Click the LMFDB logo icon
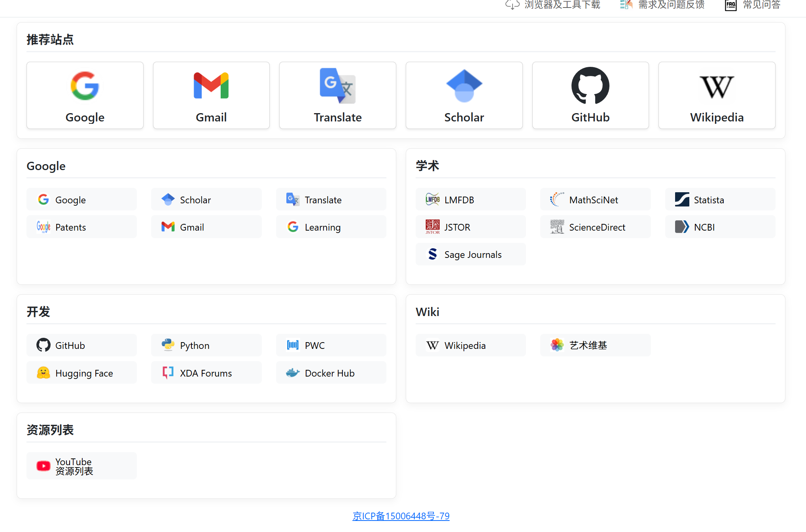Image resolution: width=806 pixels, height=532 pixels. pyautogui.click(x=433, y=199)
